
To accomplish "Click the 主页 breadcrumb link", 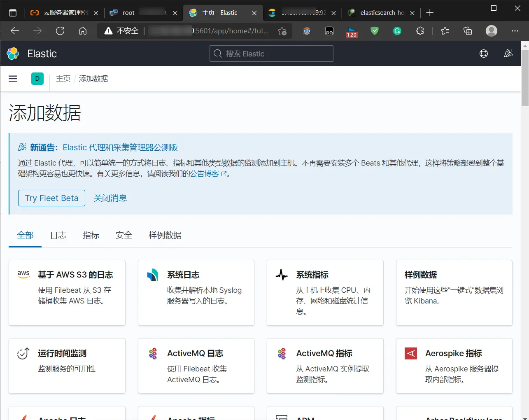I will (x=63, y=79).
